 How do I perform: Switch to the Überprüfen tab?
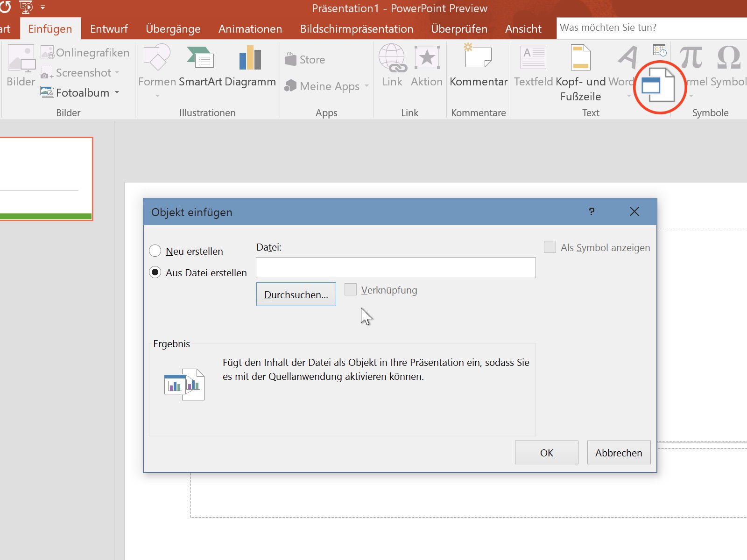[459, 28]
